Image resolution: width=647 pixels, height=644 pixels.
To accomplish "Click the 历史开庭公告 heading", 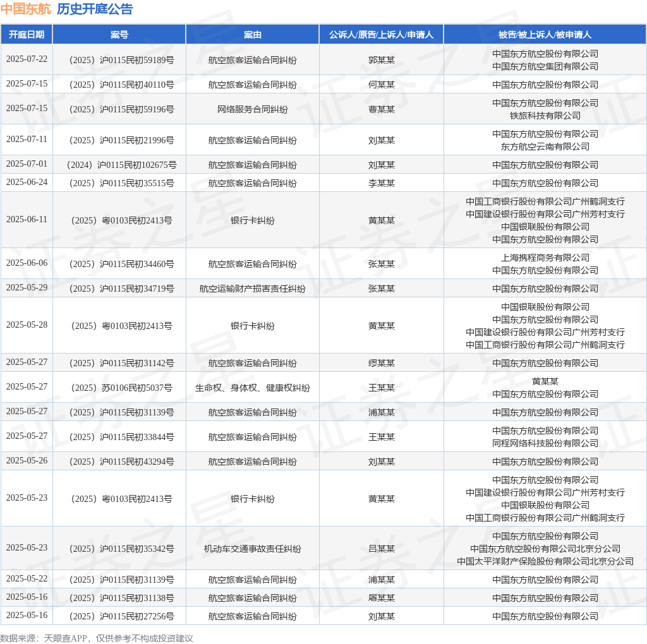I will point(95,9).
